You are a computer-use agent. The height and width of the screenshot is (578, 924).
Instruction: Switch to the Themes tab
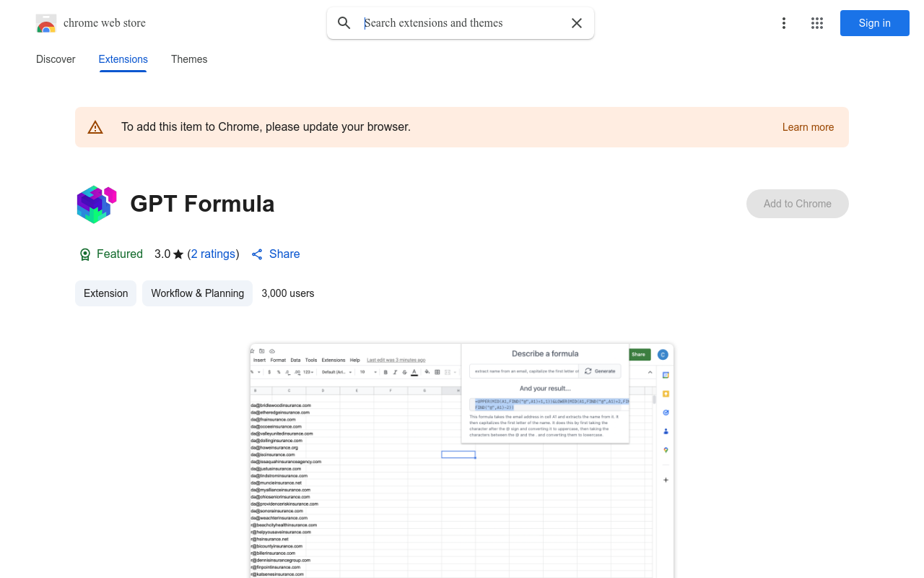pyautogui.click(x=189, y=59)
